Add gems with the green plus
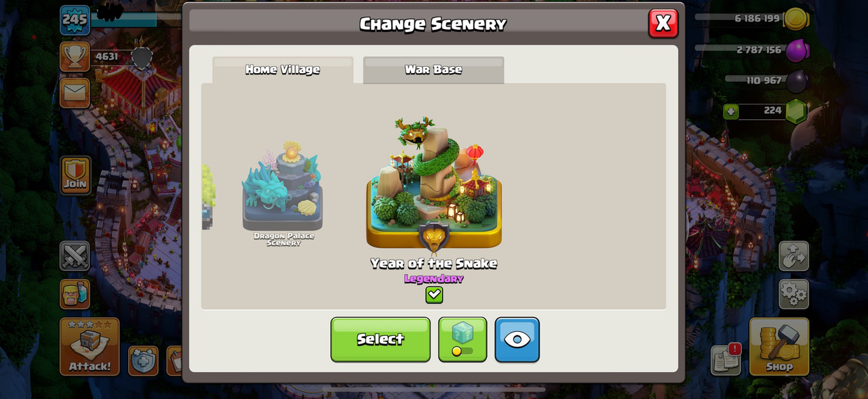This screenshot has width=868, height=399. tap(731, 111)
